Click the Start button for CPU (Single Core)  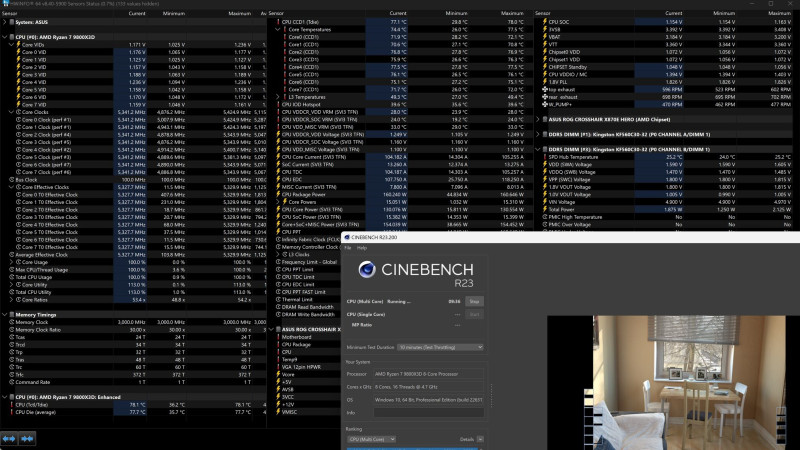(x=474, y=314)
